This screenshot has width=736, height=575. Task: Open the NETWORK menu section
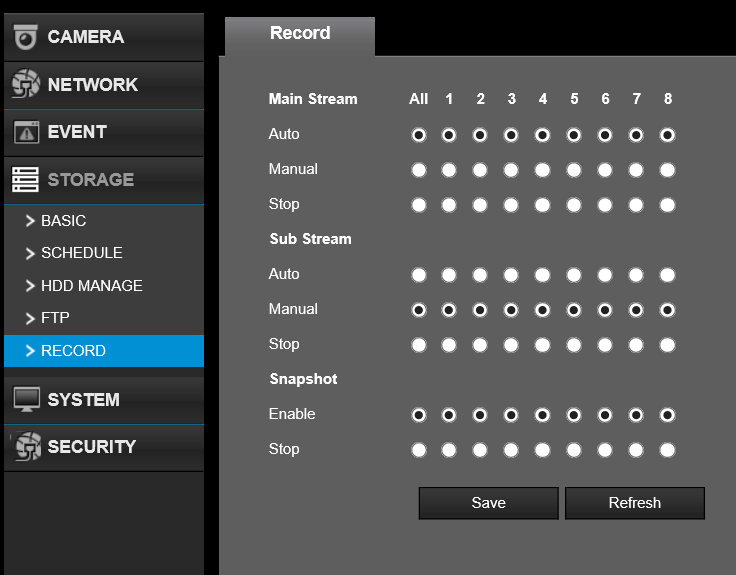[x=104, y=85]
